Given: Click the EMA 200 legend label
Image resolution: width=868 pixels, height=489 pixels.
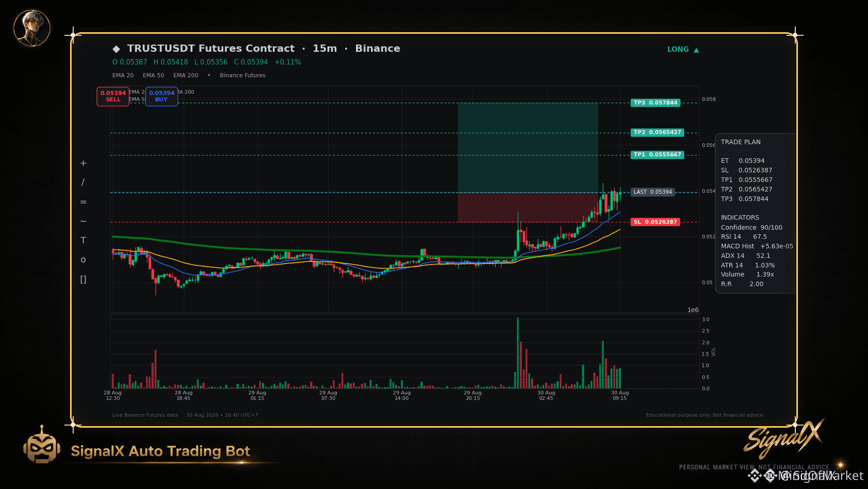Looking at the screenshot, I should [x=186, y=75].
